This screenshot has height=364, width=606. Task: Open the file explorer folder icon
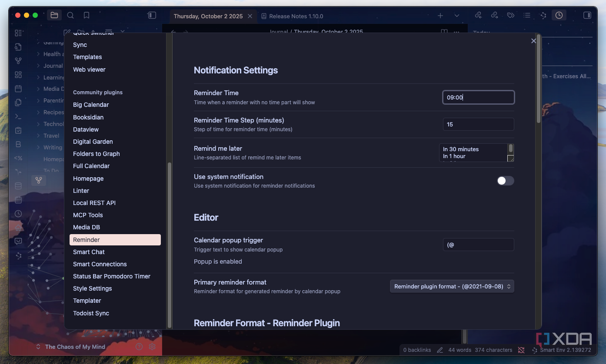pyautogui.click(x=54, y=15)
